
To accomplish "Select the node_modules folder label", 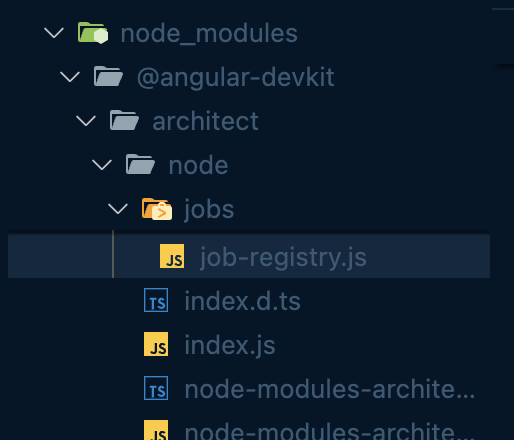I will pos(209,34).
